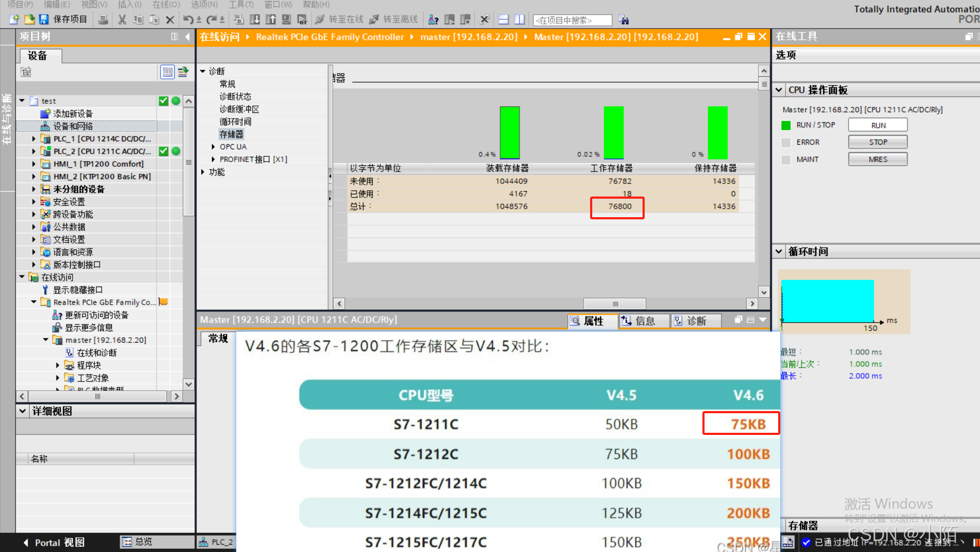Collapse the test project node

pyautogui.click(x=22, y=101)
